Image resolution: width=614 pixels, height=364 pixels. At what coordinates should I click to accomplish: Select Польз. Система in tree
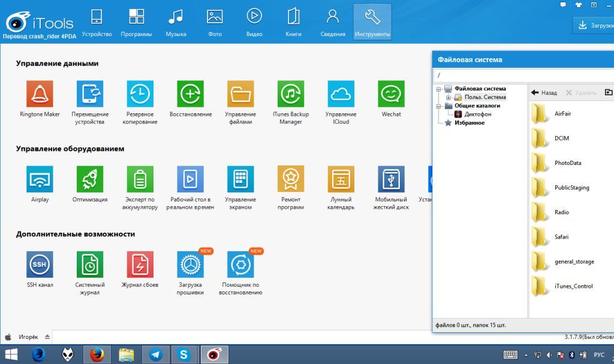pos(485,97)
